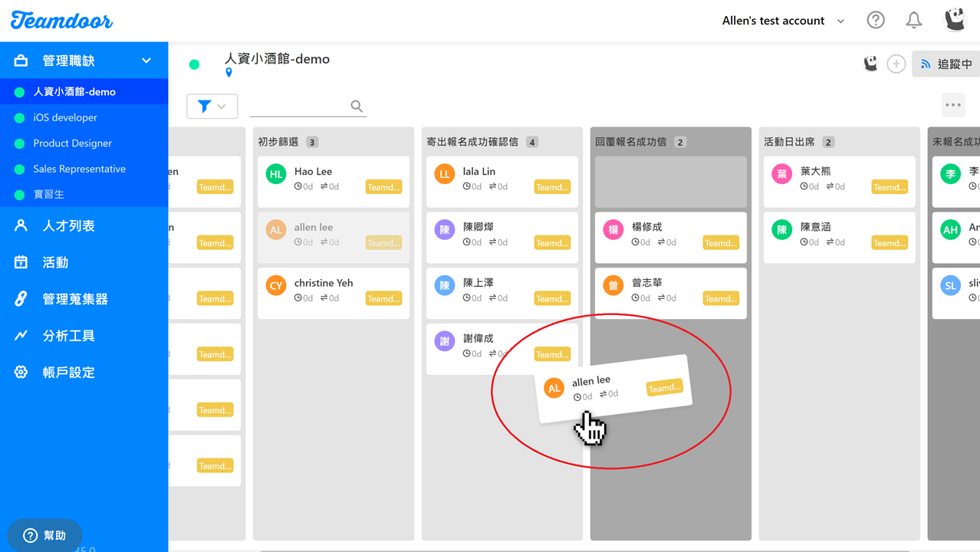980x552 pixels.
Task: Click the 回覆報名成功信 column header
Action: 630,142
